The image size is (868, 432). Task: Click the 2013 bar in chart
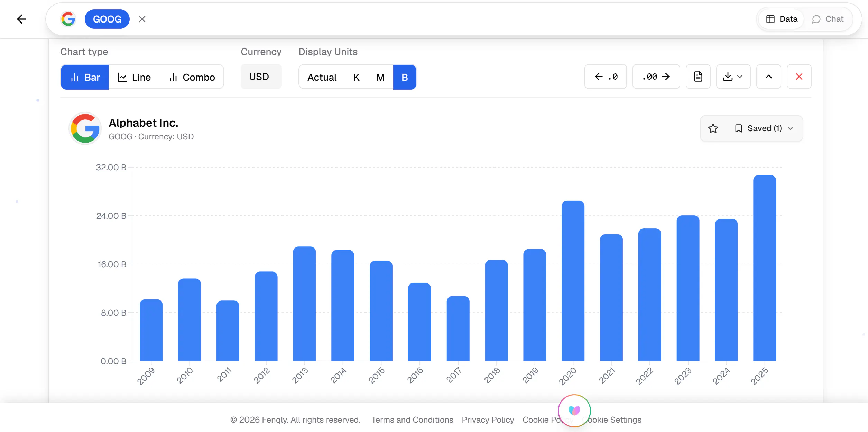[x=304, y=304]
